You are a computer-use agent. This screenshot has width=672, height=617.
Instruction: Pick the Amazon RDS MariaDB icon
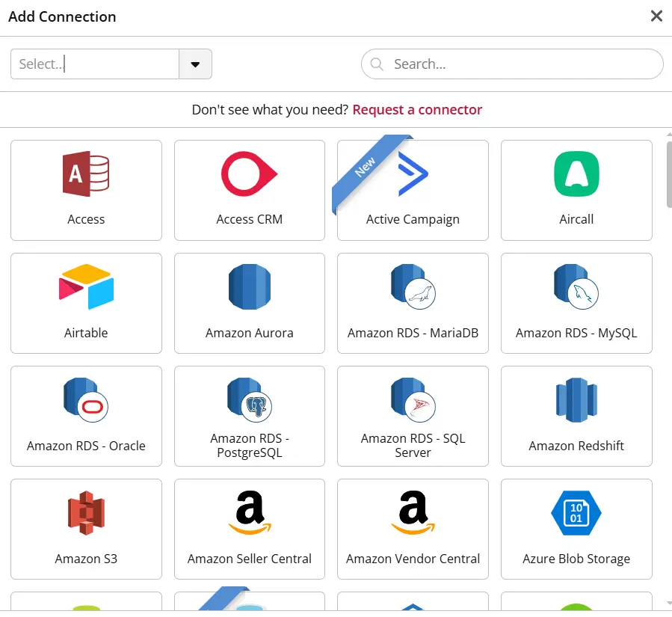413,286
